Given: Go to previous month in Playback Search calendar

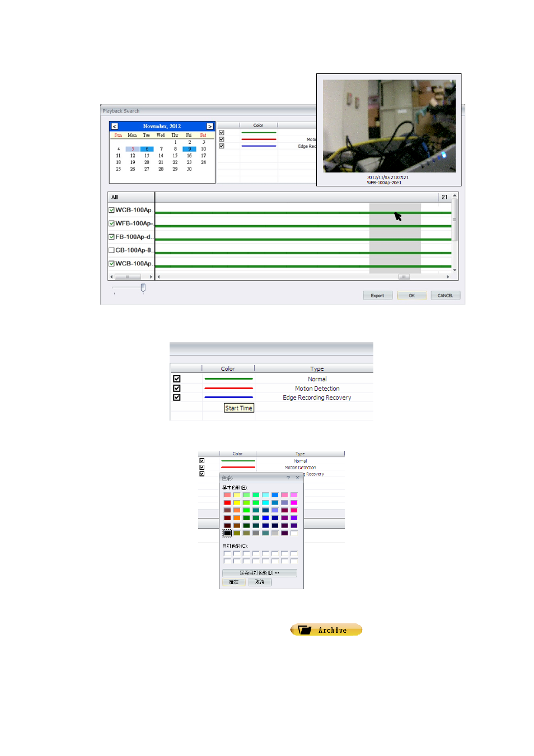Looking at the screenshot, I should point(115,127).
